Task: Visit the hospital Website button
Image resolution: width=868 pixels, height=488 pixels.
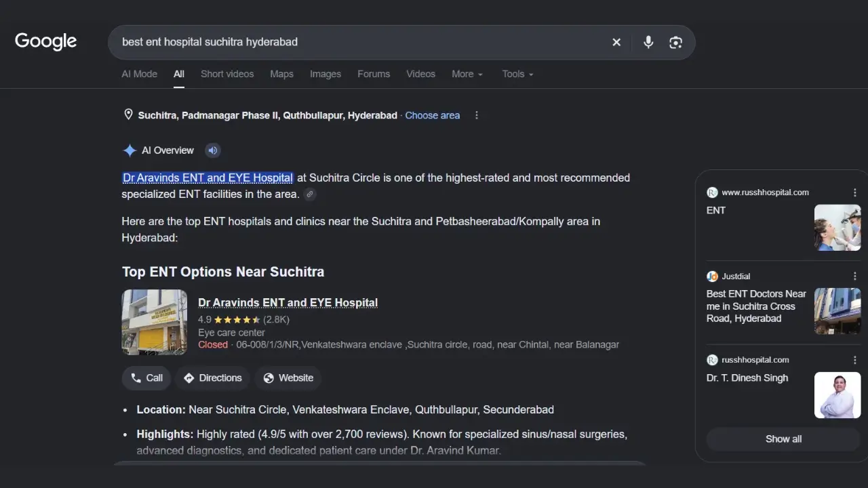Action: click(x=288, y=378)
